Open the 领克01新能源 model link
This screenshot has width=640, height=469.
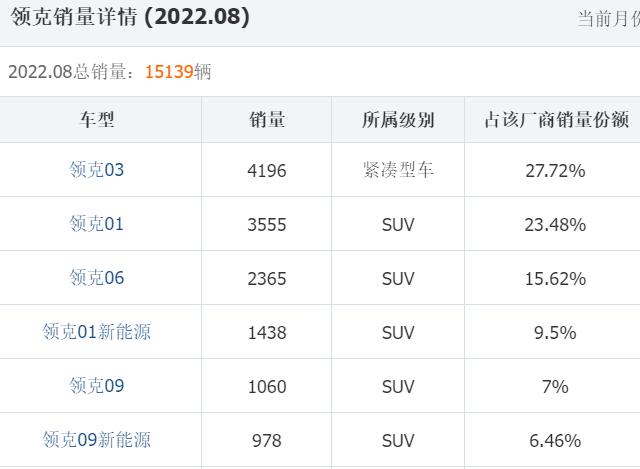(x=96, y=332)
